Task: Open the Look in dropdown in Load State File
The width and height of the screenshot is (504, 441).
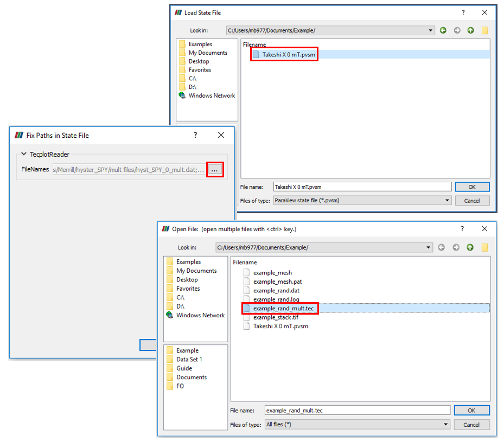Action: (x=431, y=30)
